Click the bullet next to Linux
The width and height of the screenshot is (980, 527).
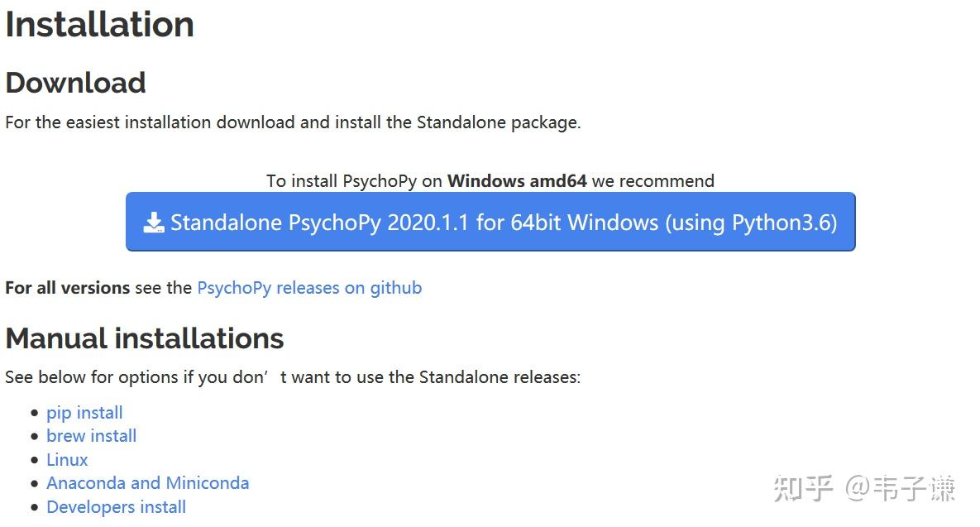click(34, 461)
